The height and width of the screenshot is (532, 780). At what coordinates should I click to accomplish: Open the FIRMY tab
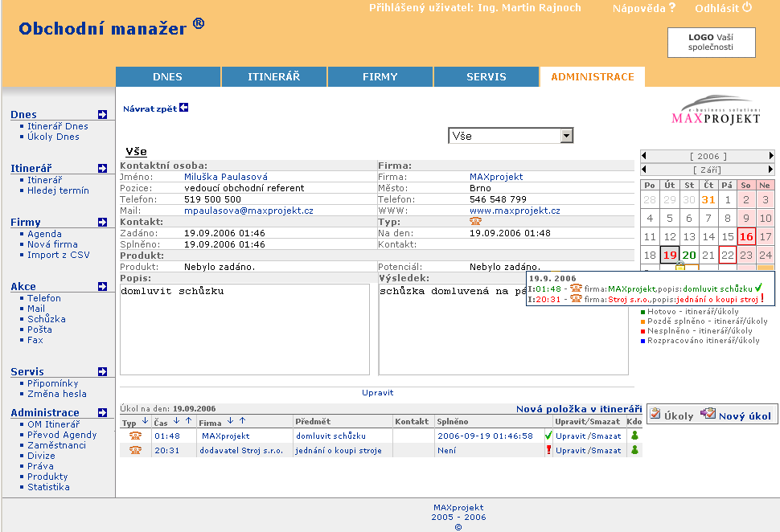[380, 76]
